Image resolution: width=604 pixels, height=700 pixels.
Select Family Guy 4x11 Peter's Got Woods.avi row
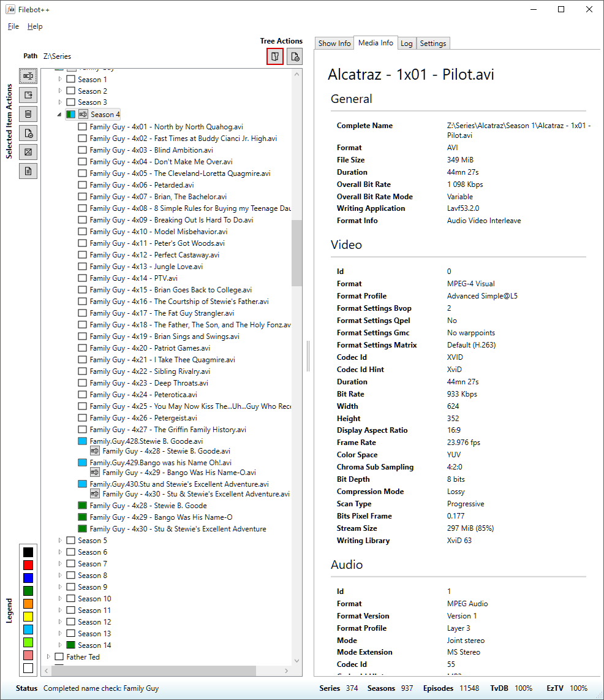pyautogui.click(x=157, y=243)
